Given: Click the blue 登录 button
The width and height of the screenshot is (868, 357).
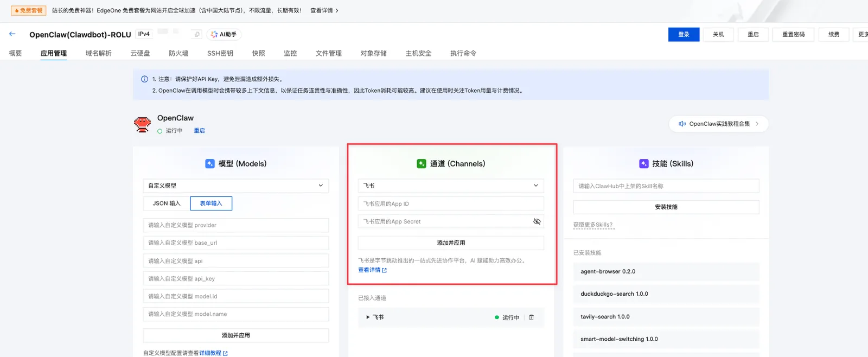Looking at the screenshot, I should click(x=684, y=34).
